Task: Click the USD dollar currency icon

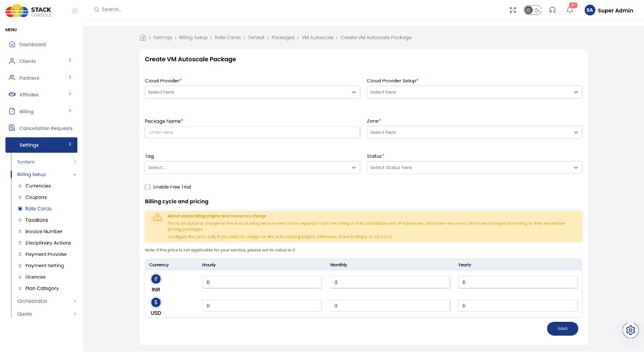Action: [x=156, y=302]
